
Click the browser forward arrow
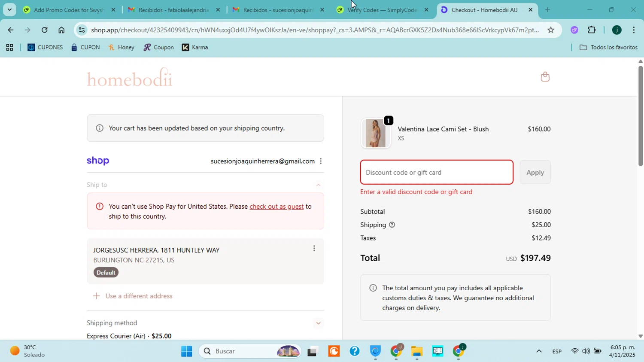27,30
